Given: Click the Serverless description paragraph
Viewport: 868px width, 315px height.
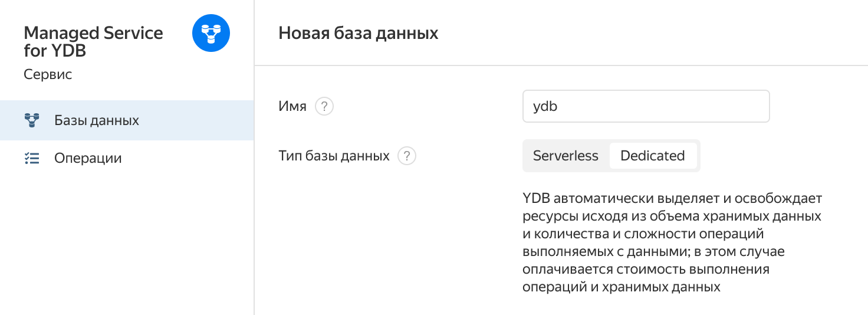Looking at the screenshot, I should coord(672,242).
